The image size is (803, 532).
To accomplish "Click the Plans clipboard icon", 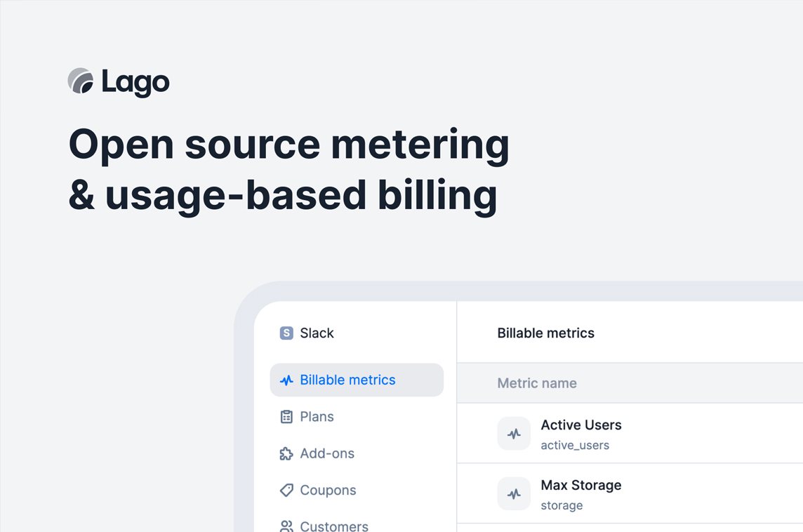I will 286,417.
